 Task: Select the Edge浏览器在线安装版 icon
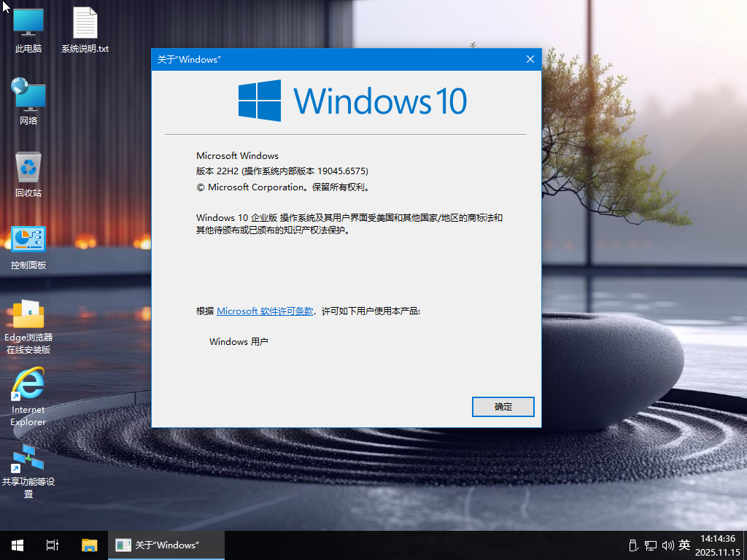point(28,327)
